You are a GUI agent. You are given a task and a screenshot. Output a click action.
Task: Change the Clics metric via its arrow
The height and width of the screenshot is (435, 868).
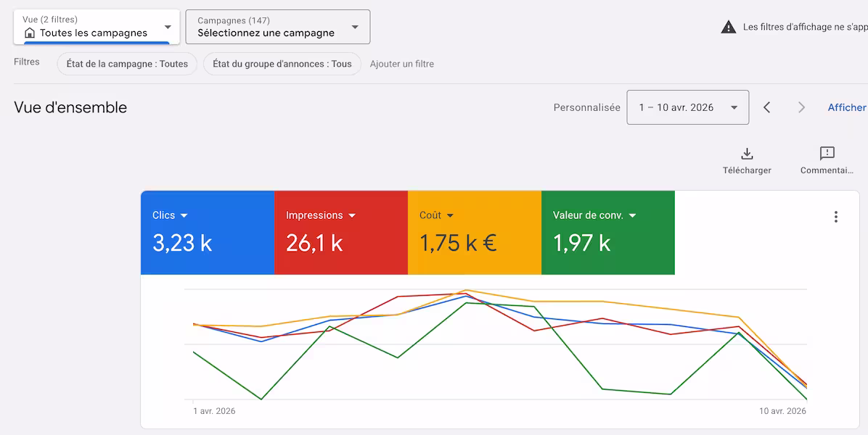coord(184,216)
